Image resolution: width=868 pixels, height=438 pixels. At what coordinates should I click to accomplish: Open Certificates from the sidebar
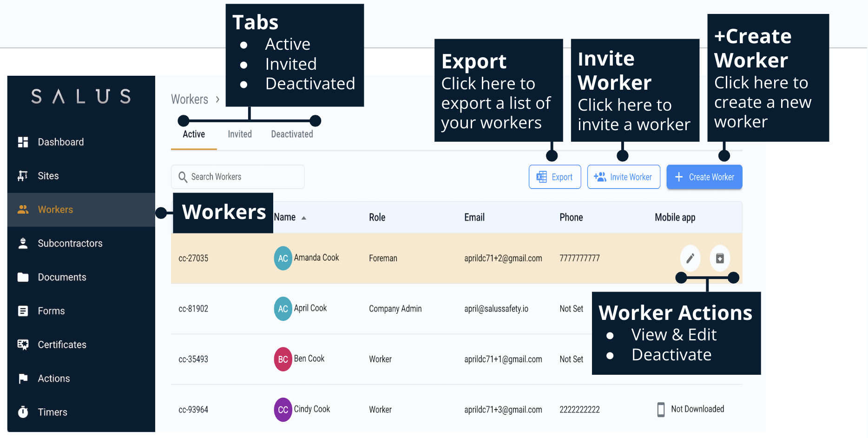[62, 345]
